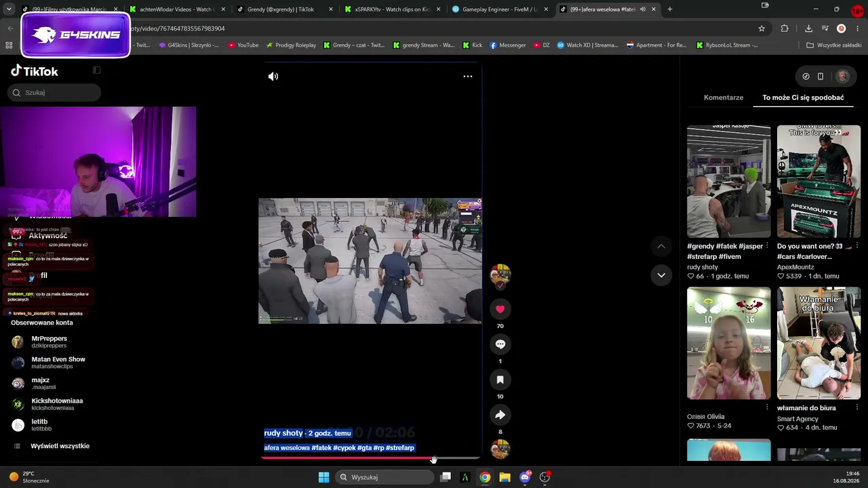Open the Do you want one? cars video
The image size is (868, 488).
tap(818, 181)
